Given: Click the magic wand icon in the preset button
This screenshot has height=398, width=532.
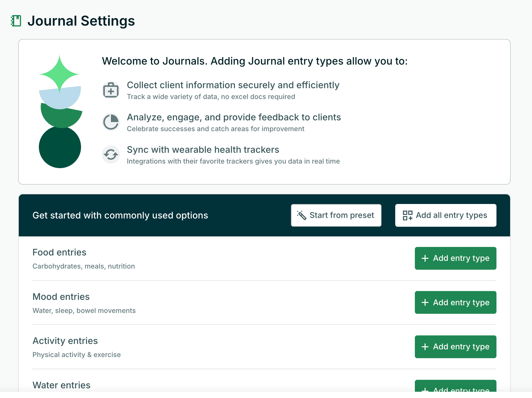Looking at the screenshot, I should coord(301,215).
